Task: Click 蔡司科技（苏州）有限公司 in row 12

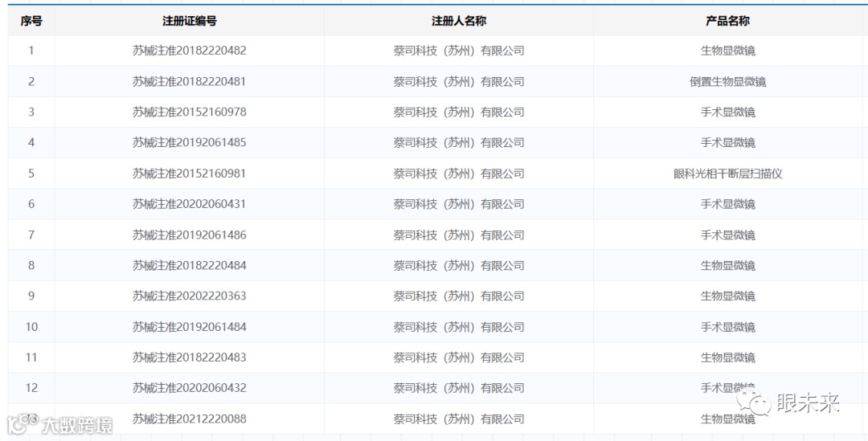Action: 458,388
